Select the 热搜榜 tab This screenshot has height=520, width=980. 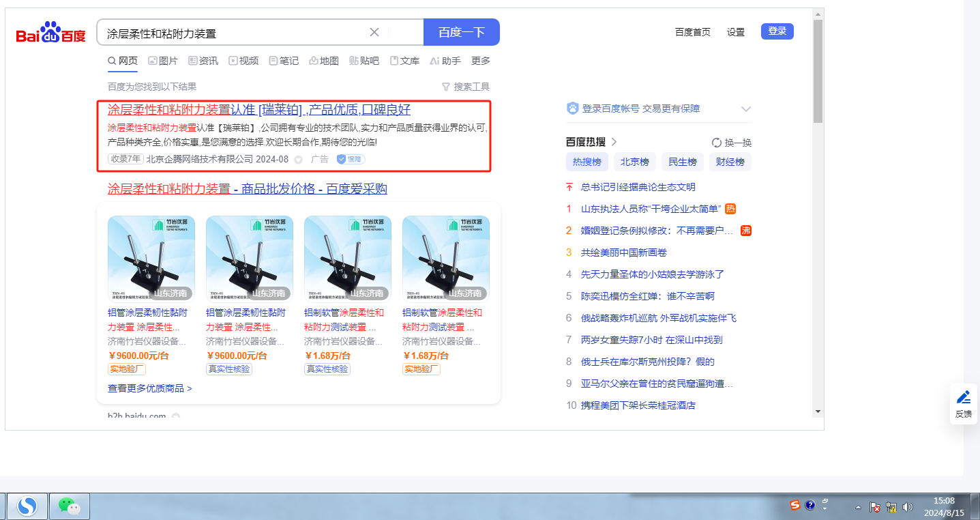tap(587, 162)
